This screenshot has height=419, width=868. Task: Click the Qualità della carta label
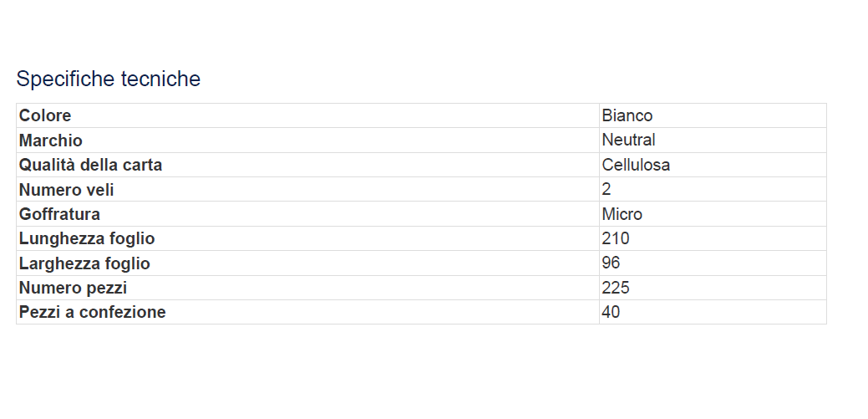pos(90,165)
